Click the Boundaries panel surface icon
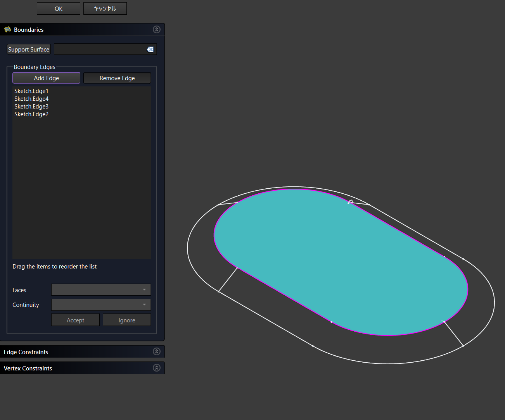This screenshot has height=420, width=505. point(7,29)
